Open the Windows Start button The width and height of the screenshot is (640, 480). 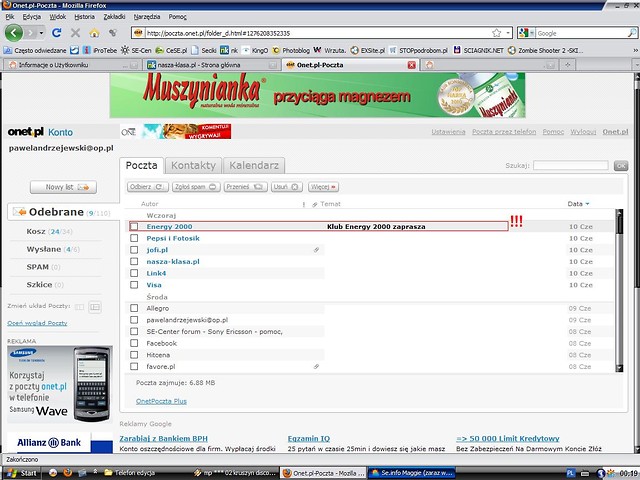click(22, 473)
